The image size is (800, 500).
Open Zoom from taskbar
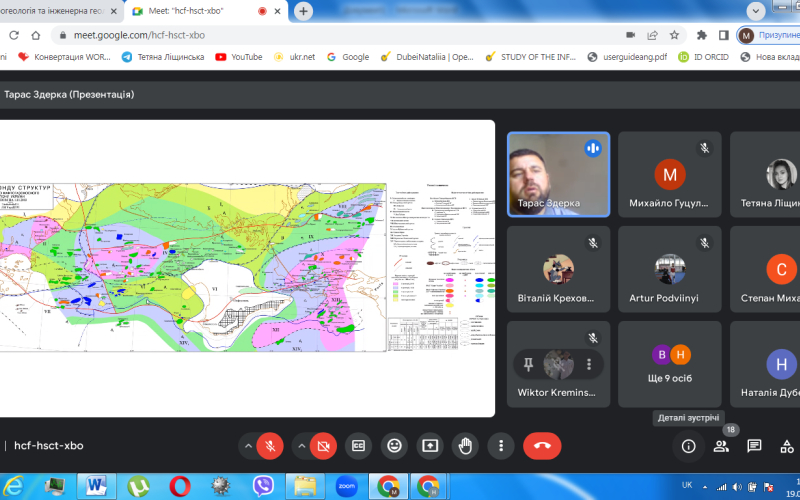[346, 487]
